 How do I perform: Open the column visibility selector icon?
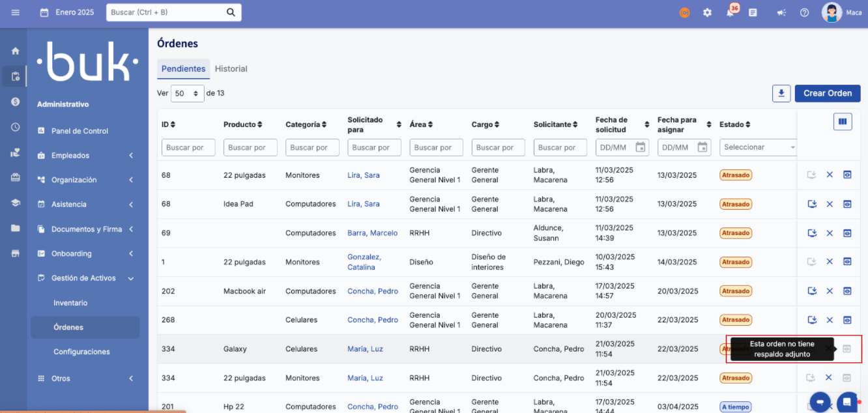843,121
